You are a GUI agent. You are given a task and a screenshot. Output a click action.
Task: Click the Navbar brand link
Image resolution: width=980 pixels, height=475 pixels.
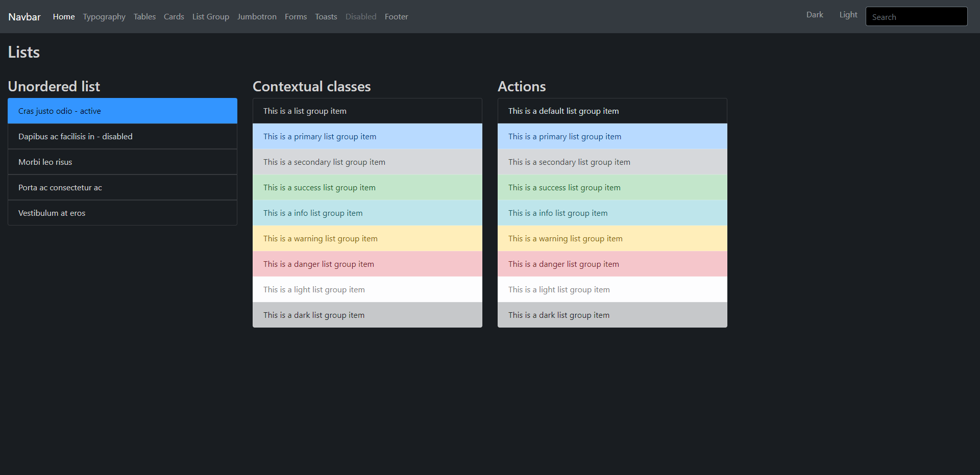[24, 17]
